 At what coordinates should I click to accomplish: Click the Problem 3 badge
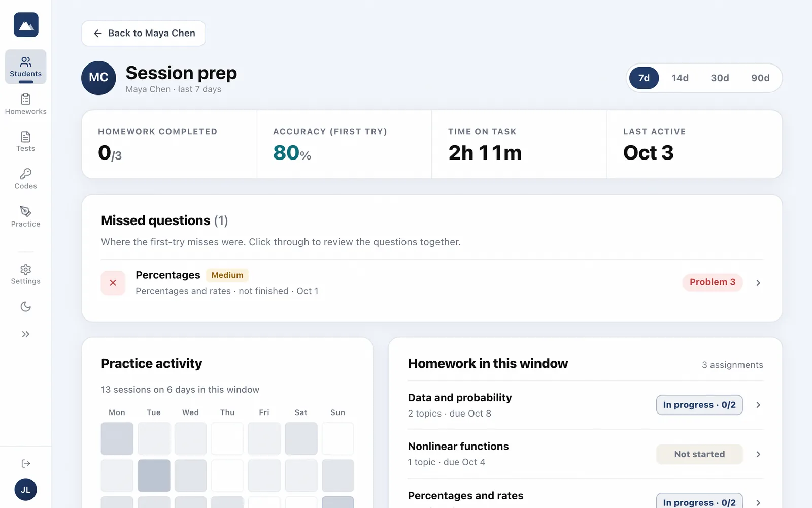click(713, 282)
